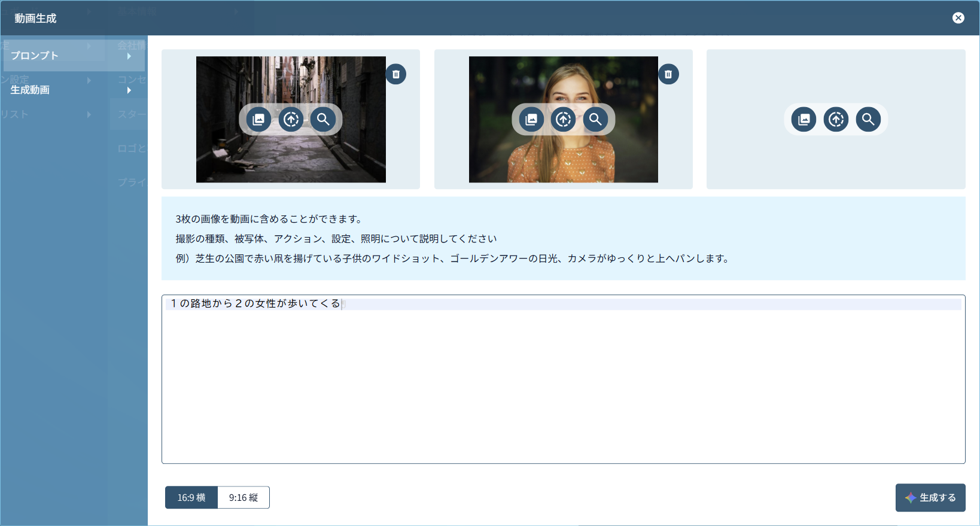Select 16:9 横 aspect ratio
980x526 pixels.
tap(191, 497)
